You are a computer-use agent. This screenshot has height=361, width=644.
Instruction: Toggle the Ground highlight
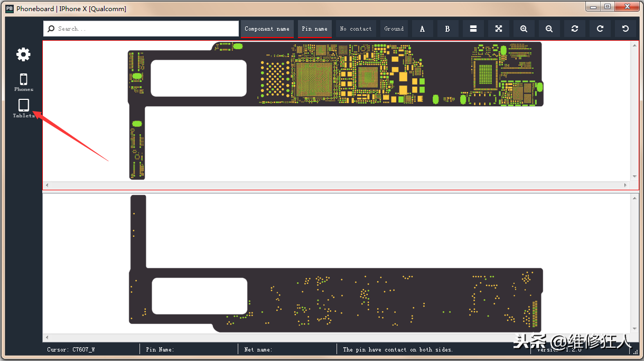click(394, 29)
